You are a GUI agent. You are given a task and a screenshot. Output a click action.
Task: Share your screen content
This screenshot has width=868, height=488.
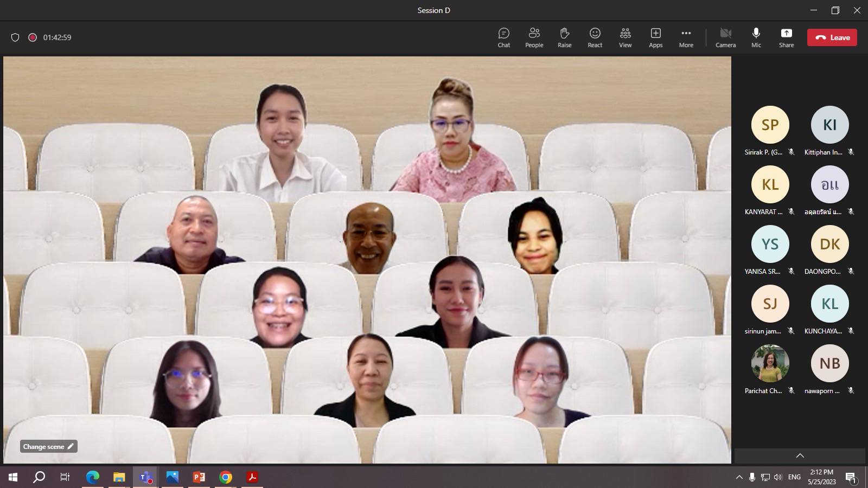click(786, 37)
